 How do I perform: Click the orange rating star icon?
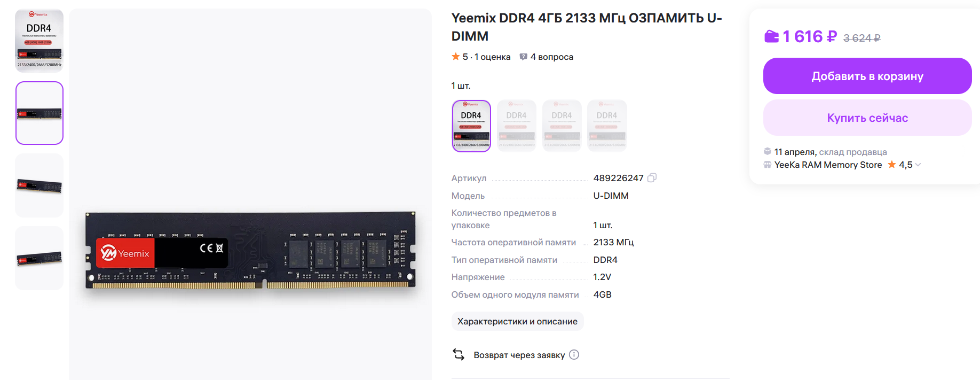click(x=455, y=57)
